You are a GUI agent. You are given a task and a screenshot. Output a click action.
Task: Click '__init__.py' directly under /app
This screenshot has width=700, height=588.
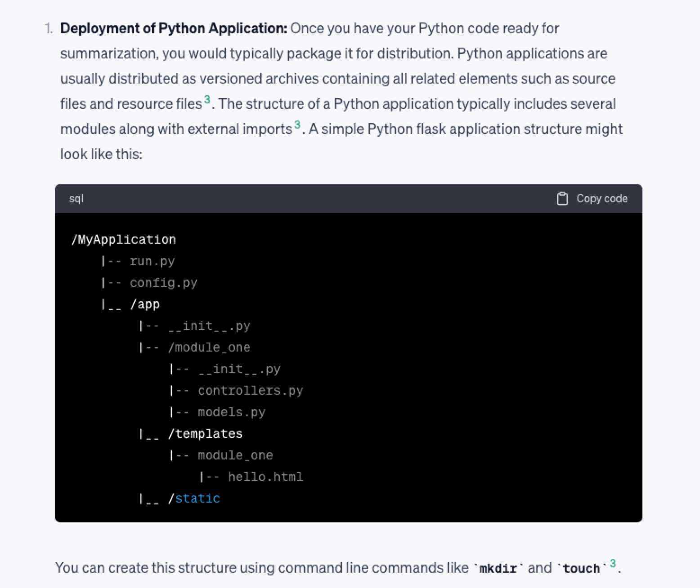point(209,326)
